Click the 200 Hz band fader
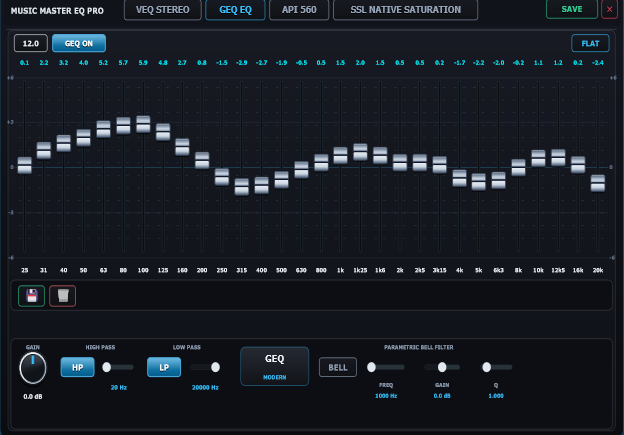Image resolution: width=624 pixels, height=435 pixels. click(202, 160)
